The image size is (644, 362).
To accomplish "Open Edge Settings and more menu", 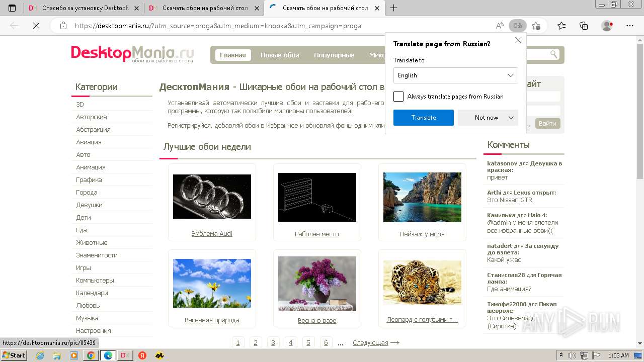I will tap(630, 26).
